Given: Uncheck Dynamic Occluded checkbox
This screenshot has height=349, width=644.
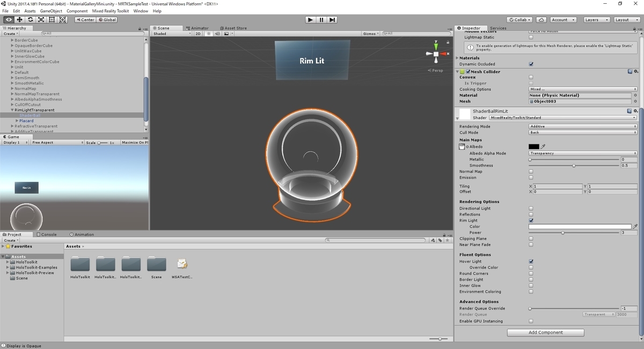Looking at the screenshot, I should coord(531,64).
